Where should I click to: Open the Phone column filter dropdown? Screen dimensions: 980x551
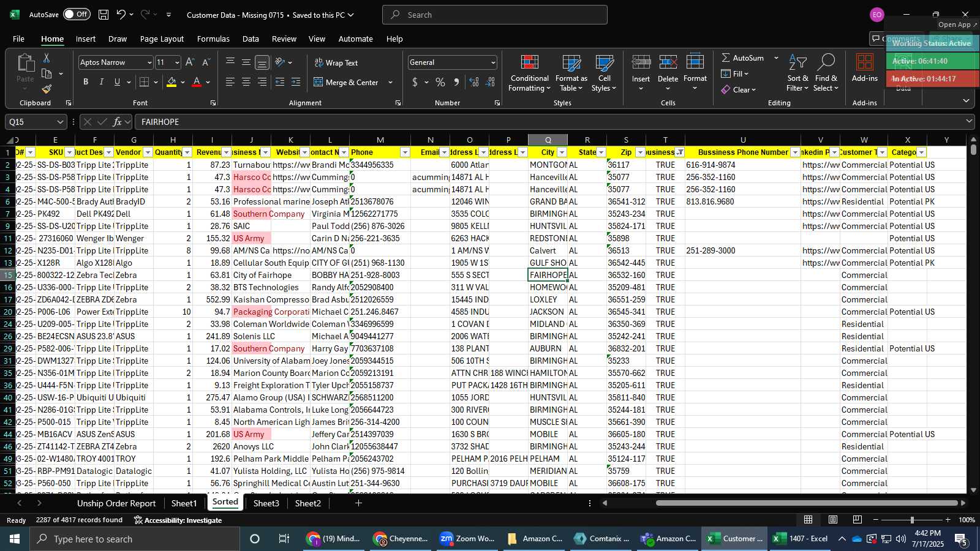405,152
